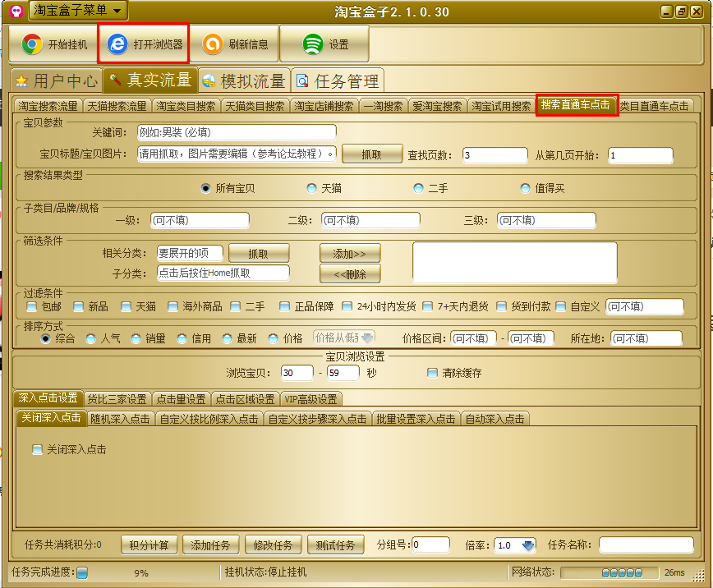Viewport: 713px width, 588px height.
Task: Switch to 自动深入点击 tab
Action: click(x=494, y=418)
